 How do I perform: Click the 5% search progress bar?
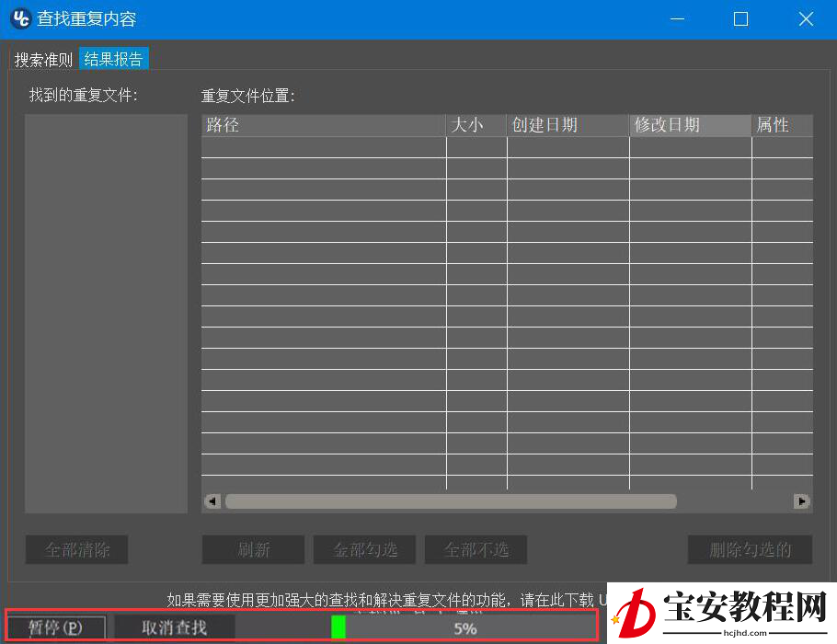pos(463,627)
